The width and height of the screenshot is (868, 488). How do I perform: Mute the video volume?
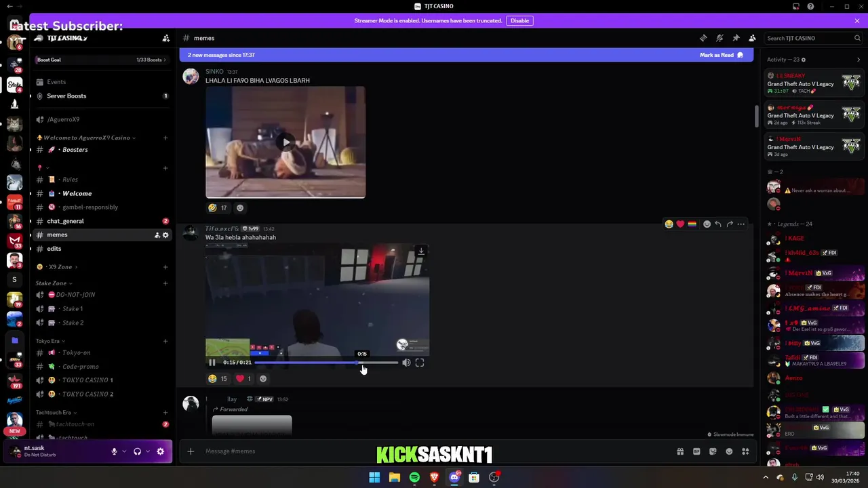(406, 363)
